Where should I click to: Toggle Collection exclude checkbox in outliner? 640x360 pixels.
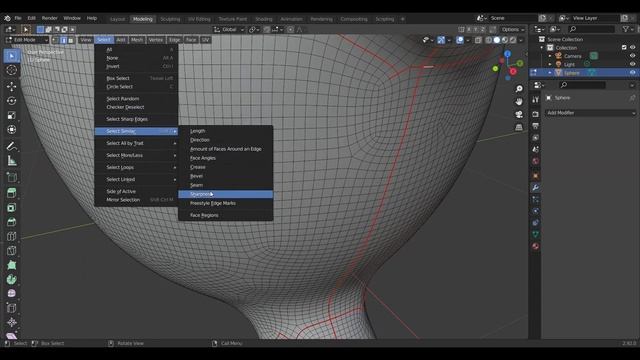point(624,48)
